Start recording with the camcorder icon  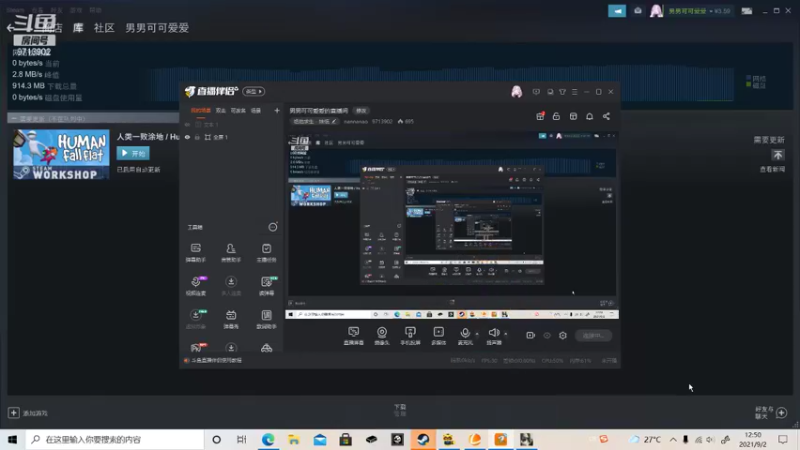click(x=531, y=335)
